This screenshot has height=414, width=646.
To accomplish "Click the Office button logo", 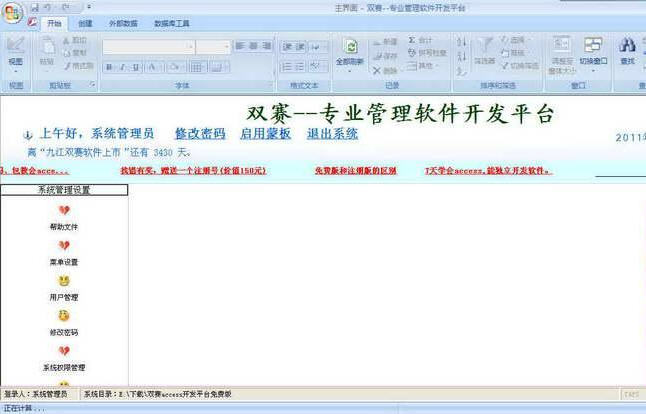I will 13,14.
